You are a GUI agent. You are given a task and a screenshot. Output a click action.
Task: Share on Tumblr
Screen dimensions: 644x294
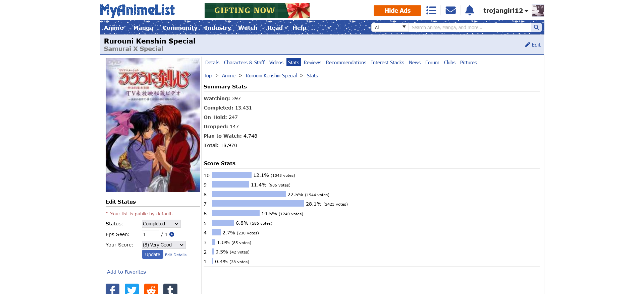(x=170, y=289)
